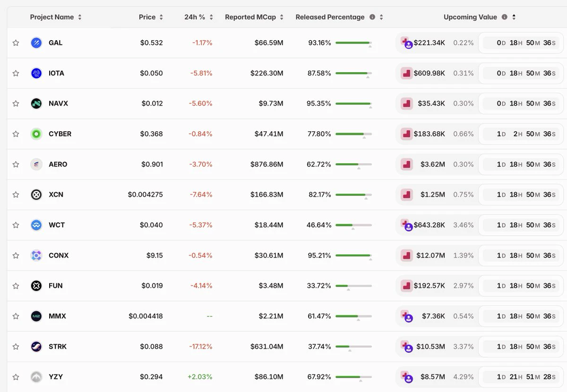Viewport: 567px width, 392px height.
Task: Open the XCN token logo
Action: point(36,195)
